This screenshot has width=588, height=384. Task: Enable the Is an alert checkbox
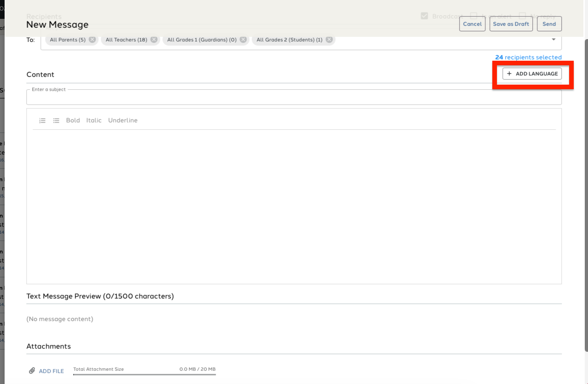[x=473, y=16]
